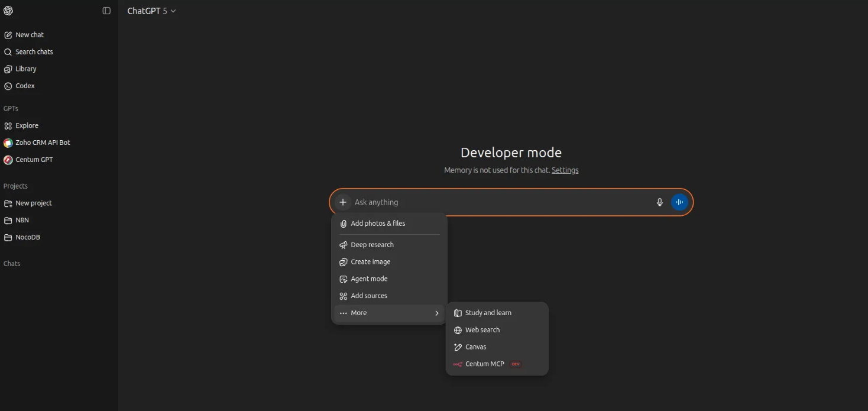The height and width of the screenshot is (411, 868).
Task: Click the Library images icon
Action: [x=8, y=69]
